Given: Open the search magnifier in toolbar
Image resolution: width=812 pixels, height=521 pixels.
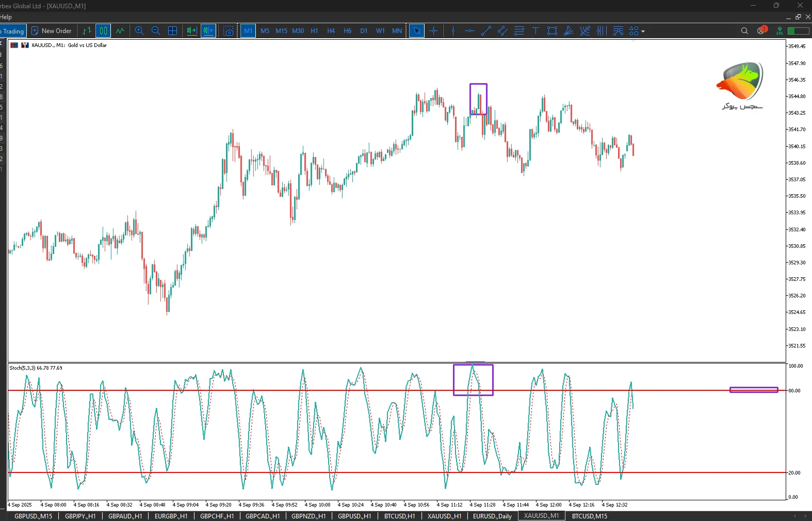Looking at the screenshot, I should pyautogui.click(x=744, y=31).
